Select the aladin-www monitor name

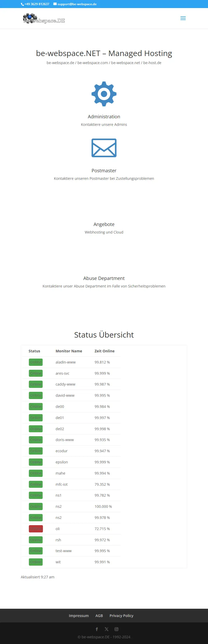click(66, 362)
